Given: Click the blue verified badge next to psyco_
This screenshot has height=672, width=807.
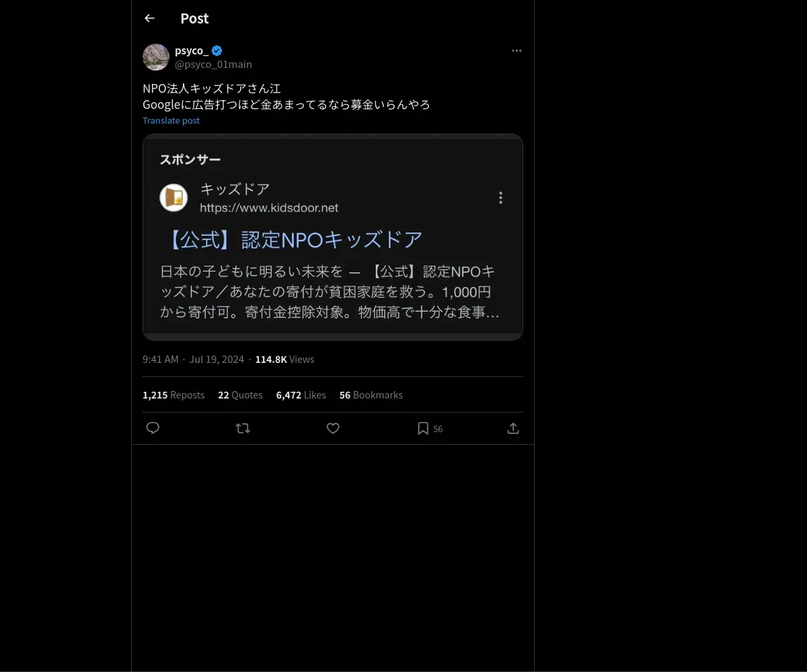Looking at the screenshot, I should click(217, 50).
